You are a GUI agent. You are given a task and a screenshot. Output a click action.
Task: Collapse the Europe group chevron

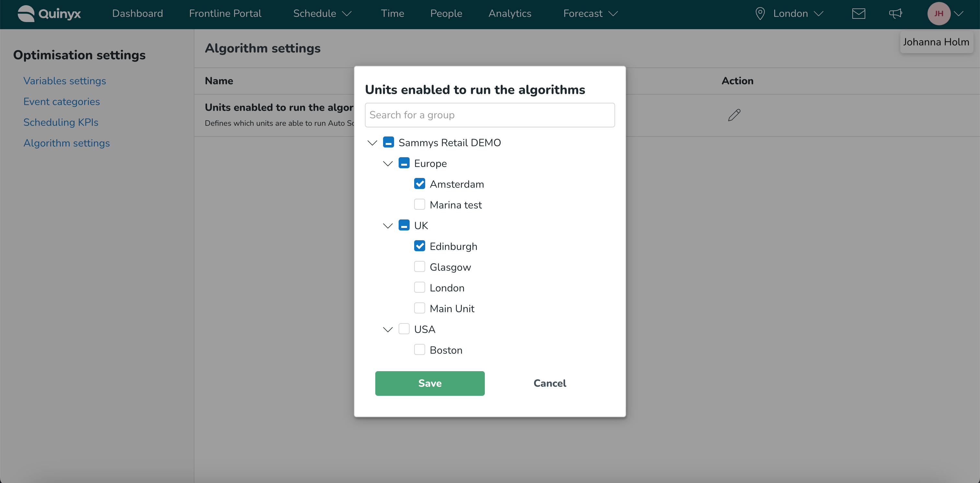388,164
